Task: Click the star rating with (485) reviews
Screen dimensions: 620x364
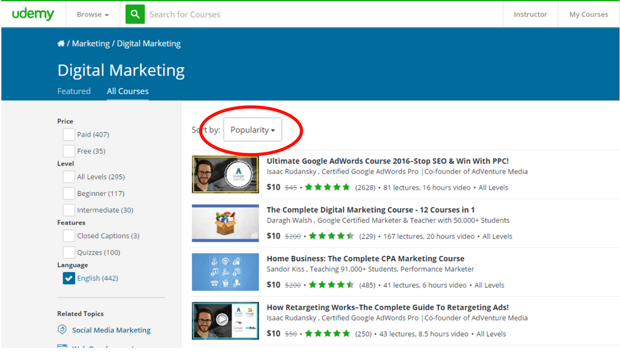Action: (x=331, y=285)
